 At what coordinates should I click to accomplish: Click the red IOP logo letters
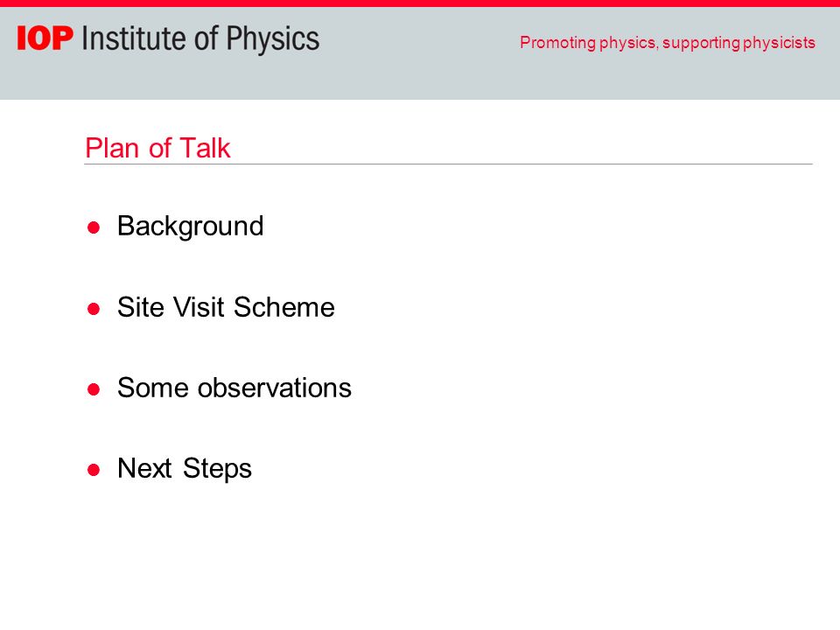(45, 38)
